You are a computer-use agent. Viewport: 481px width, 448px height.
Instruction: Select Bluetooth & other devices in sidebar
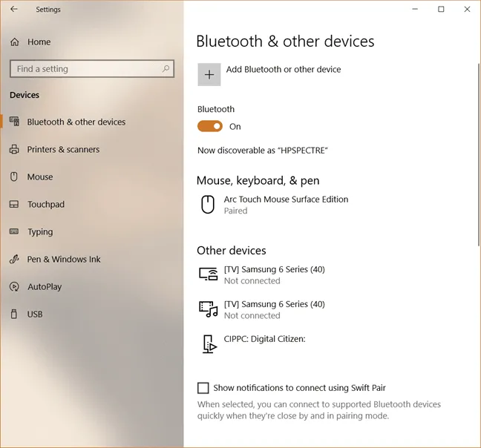pos(76,122)
